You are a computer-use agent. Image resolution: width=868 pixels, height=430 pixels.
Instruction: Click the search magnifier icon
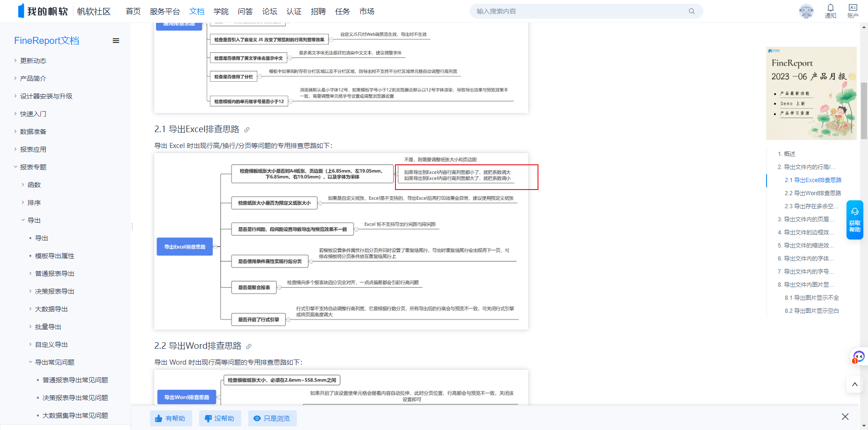click(692, 11)
